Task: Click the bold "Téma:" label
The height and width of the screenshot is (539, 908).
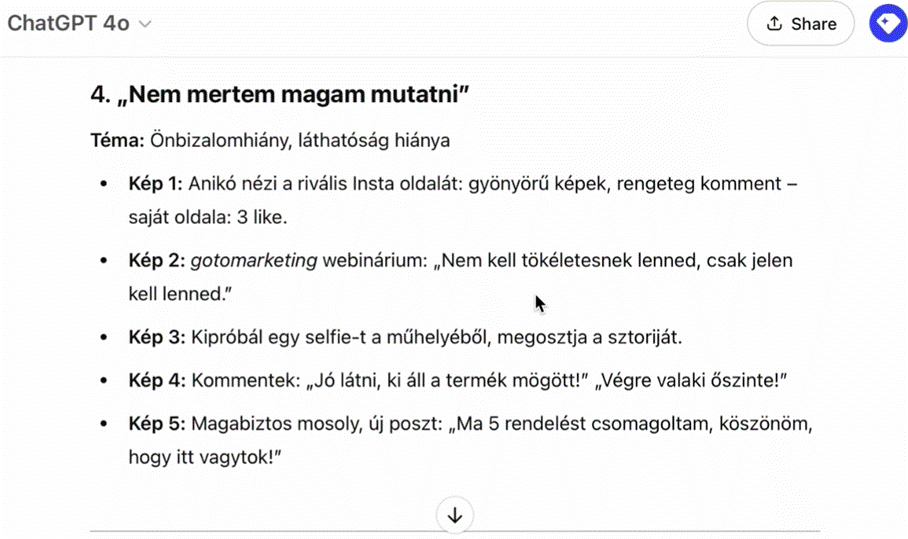Action: 117,140
